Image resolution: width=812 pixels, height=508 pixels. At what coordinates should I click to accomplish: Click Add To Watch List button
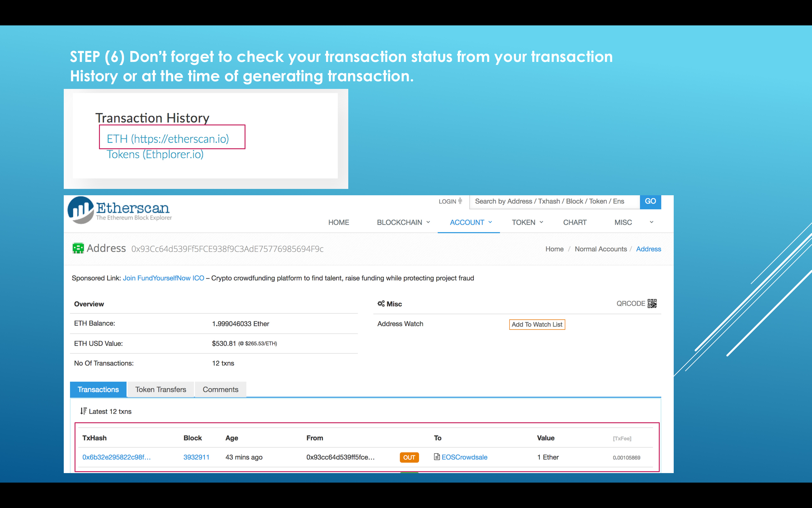point(537,324)
